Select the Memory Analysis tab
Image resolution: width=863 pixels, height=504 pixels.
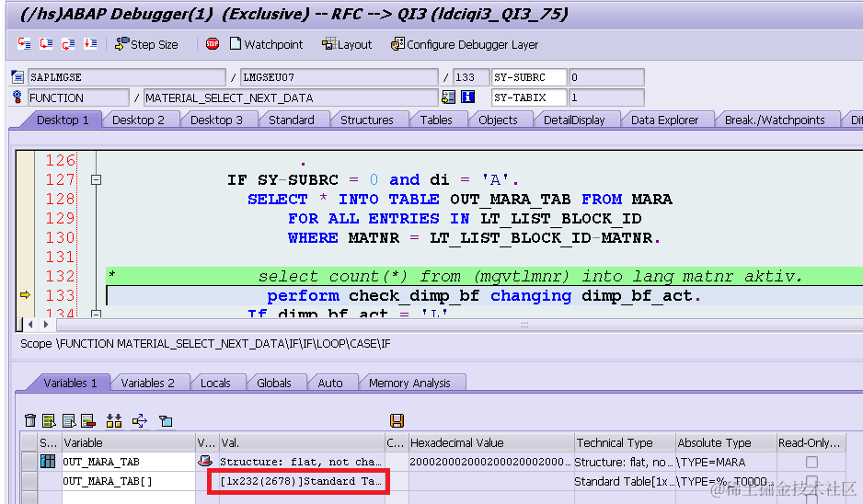409,383
